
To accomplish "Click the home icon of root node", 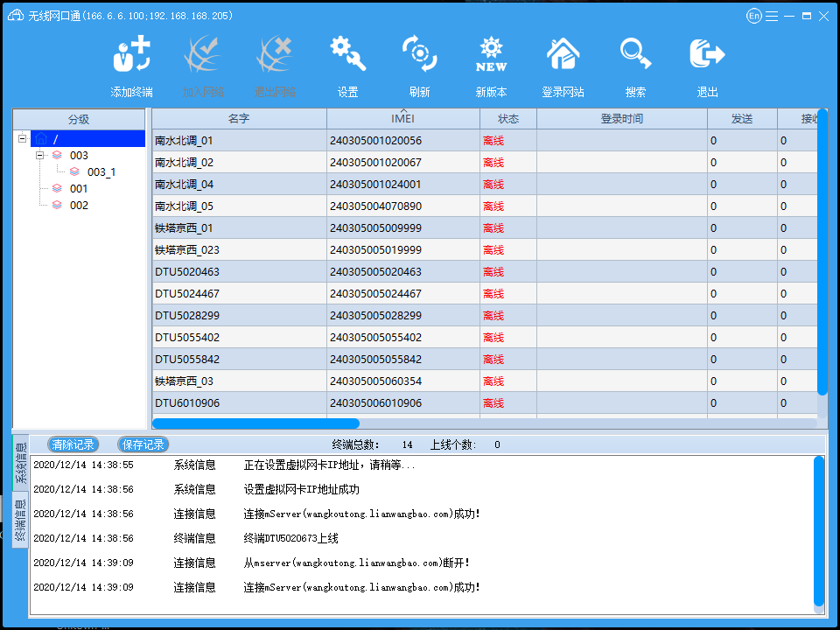I will [x=41, y=139].
